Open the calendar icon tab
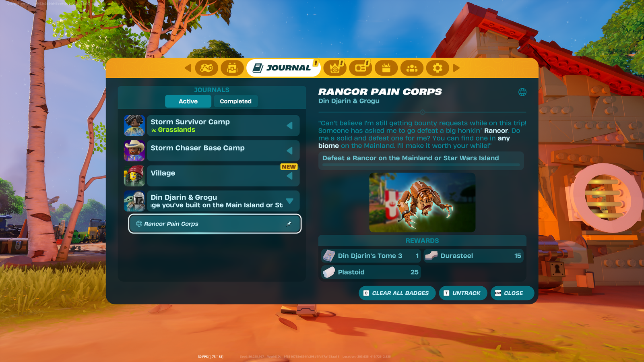The image size is (644, 362). pos(386,68)
